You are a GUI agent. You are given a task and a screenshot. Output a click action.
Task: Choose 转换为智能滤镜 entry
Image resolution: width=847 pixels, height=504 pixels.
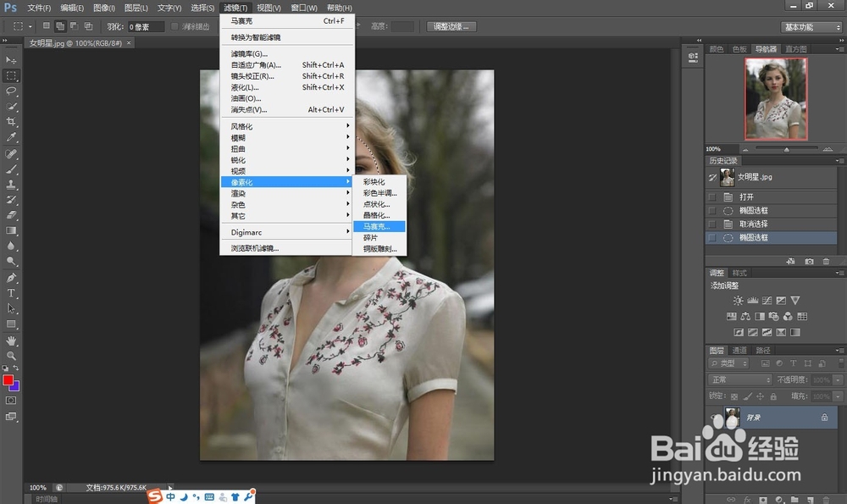point(287,37)
